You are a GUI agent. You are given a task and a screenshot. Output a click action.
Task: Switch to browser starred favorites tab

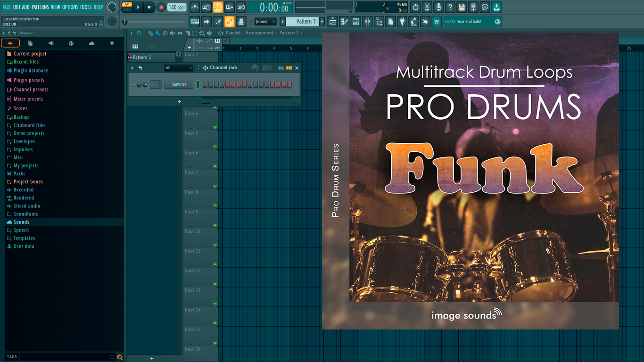[112, 43]
